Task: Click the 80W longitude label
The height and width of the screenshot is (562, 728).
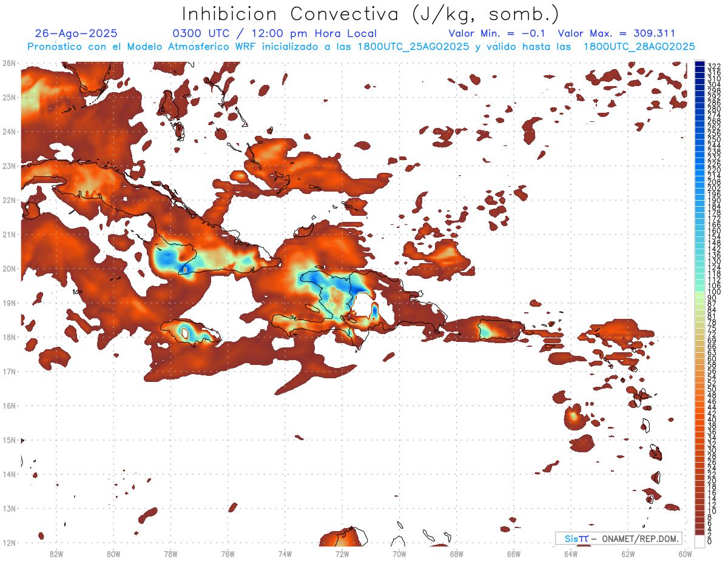Action: [113, 554]
